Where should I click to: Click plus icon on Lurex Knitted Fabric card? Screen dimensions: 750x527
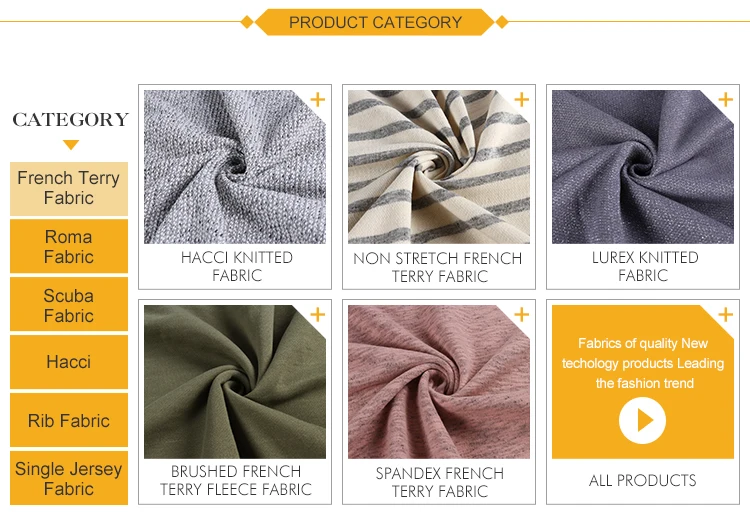point(726,99)
